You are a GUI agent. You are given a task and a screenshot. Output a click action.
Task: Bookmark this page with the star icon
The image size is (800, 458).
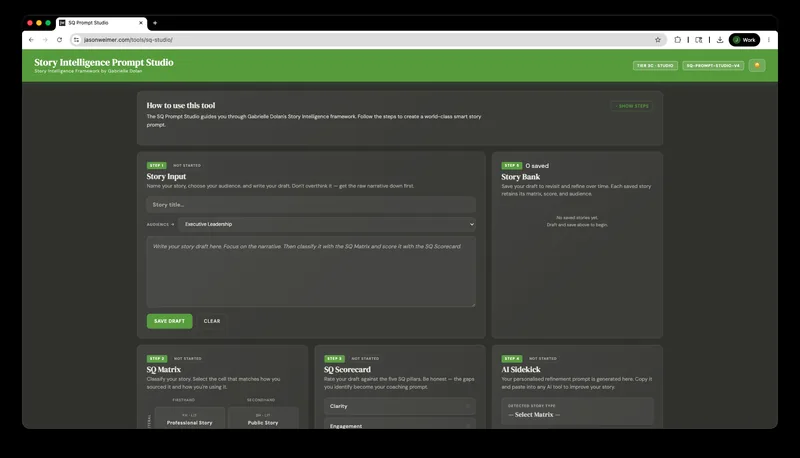point(658,40)
